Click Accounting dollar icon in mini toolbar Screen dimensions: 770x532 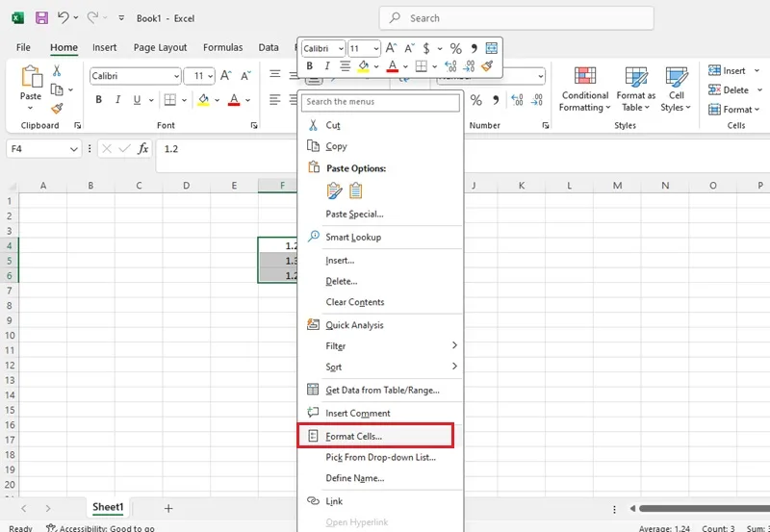pyautogui.click(x=426, y=49)
